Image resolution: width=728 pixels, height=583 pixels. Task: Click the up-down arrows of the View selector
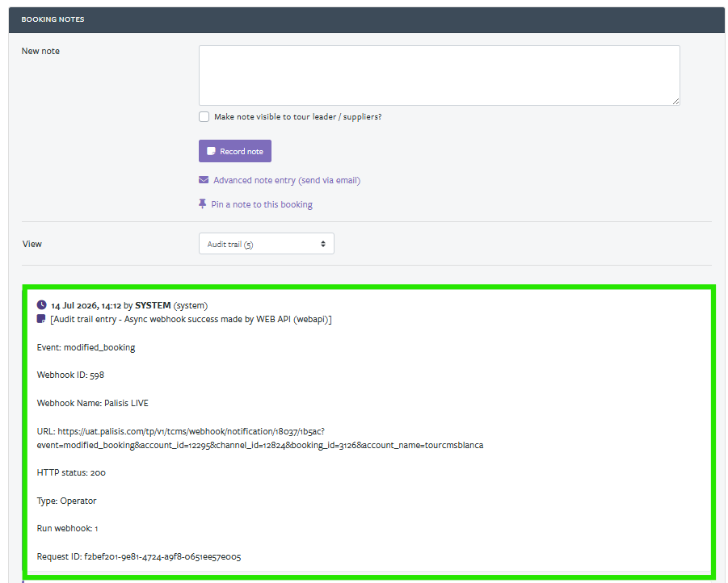[323, 244]
